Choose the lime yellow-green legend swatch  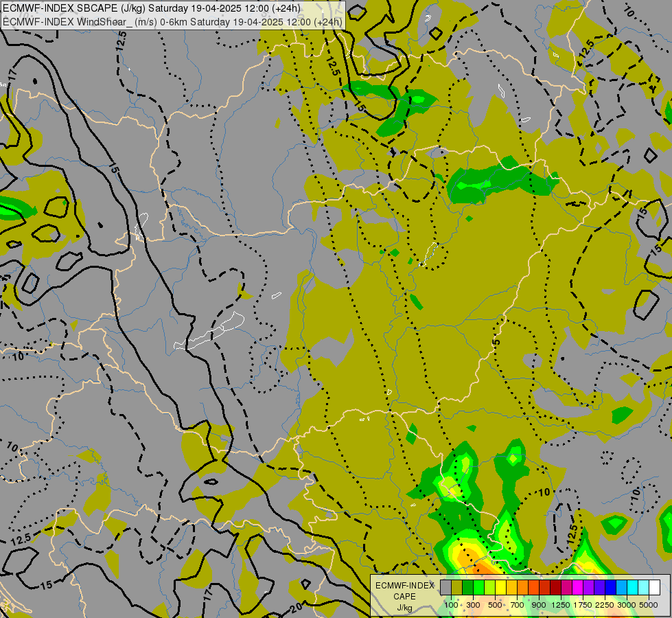(x=490, y=587)
